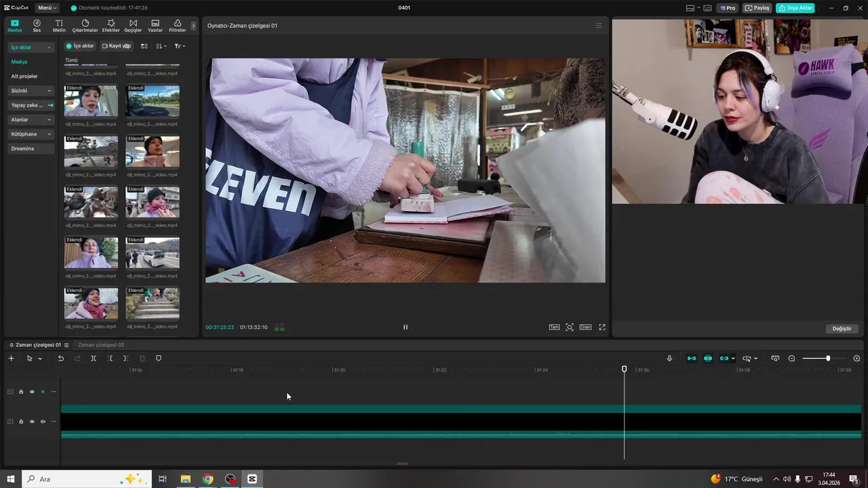This screenshot has height=488, width=868.
Task: Start voiceover recording with microphone icon
Action: (x=669, y=359)
